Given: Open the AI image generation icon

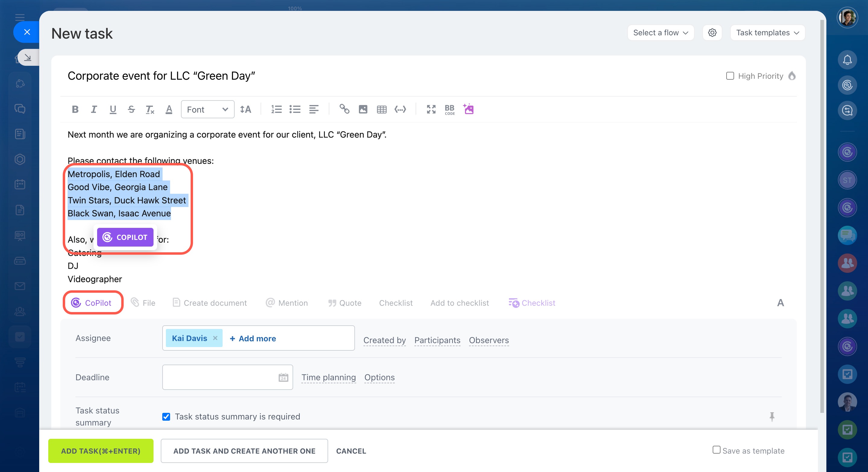Looking at the screenshot, I should point(468,109).
